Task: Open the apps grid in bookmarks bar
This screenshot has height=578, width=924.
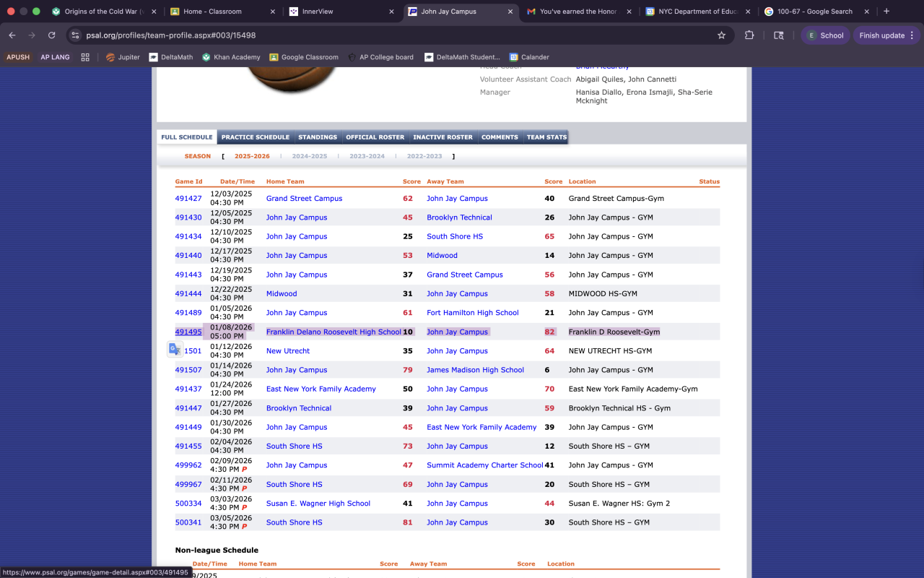Action: pyautogui.click(x=85, y=57)
